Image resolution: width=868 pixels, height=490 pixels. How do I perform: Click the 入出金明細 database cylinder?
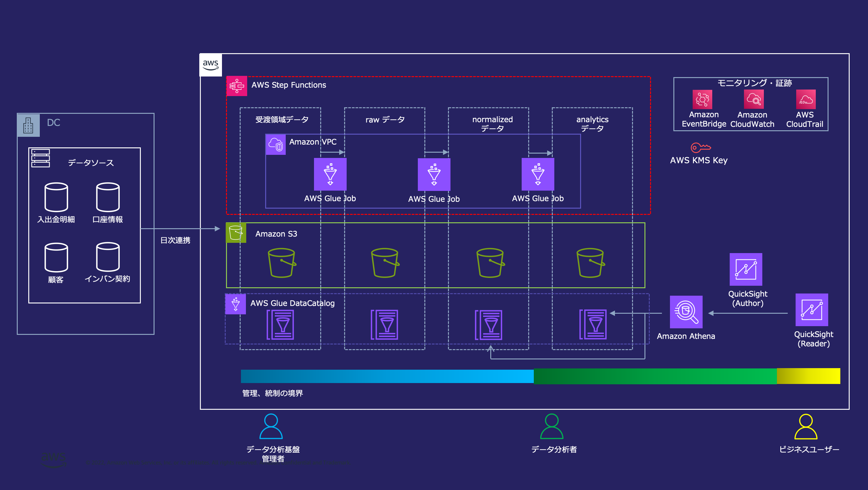click(x=56, y=197)
